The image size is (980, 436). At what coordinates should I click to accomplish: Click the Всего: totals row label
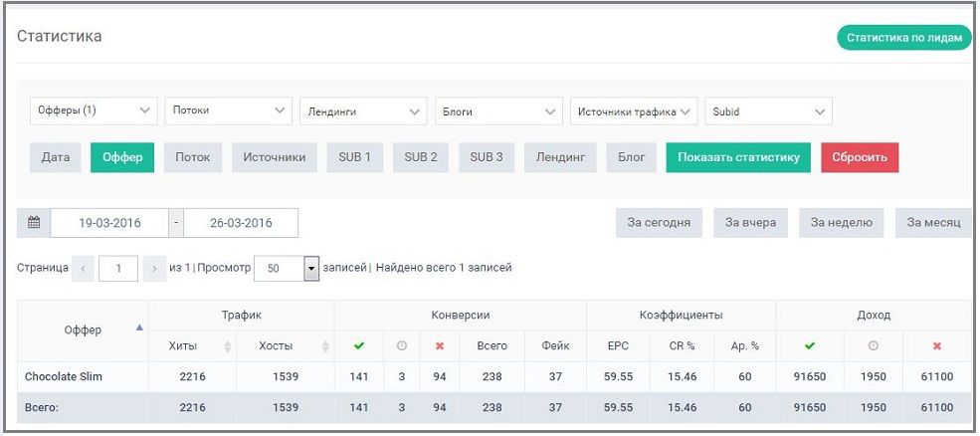pyautogui.click(x=41, y=408)
